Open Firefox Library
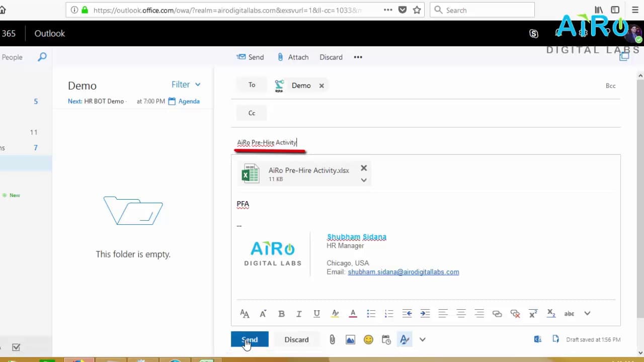The height and width of the screenshot is (362, 644). pos(599,10)
